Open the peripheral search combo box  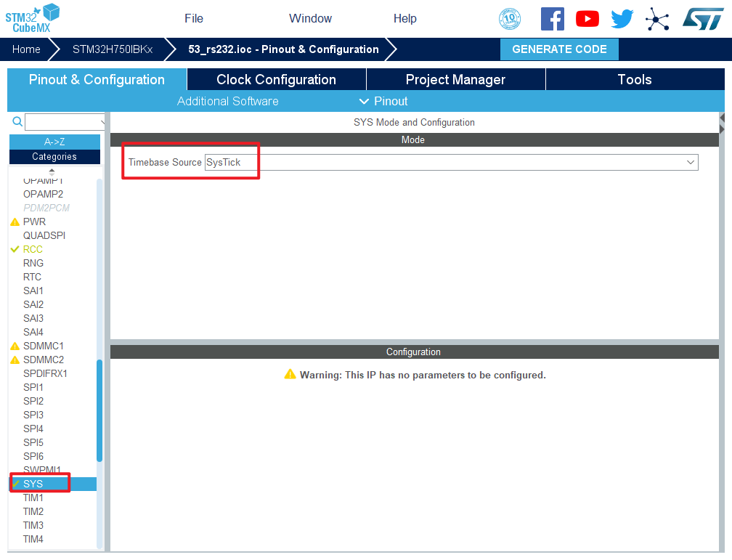point(65,122)
